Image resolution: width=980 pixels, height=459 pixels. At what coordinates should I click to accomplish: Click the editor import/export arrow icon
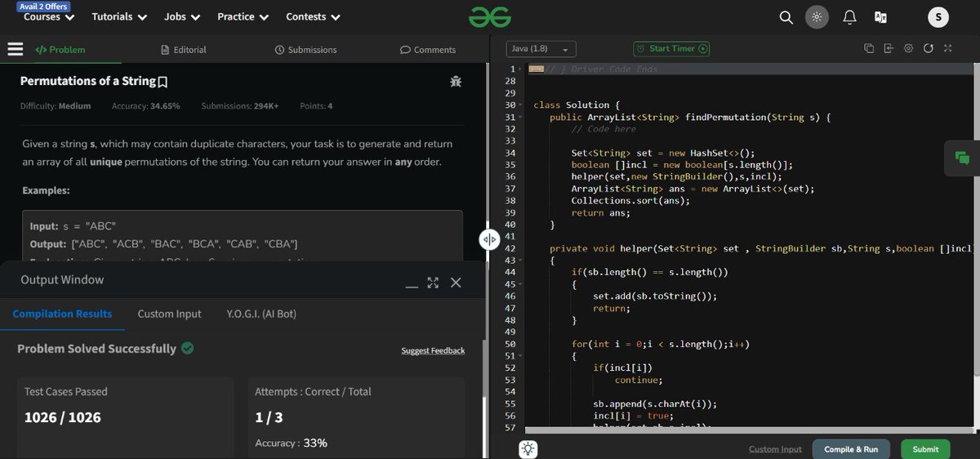coord(889,49)
